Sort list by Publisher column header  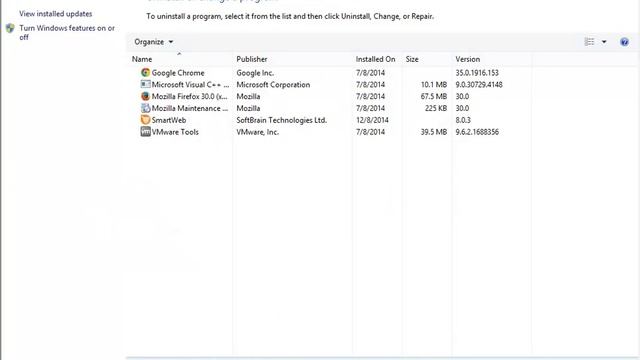tap(252, 59)
